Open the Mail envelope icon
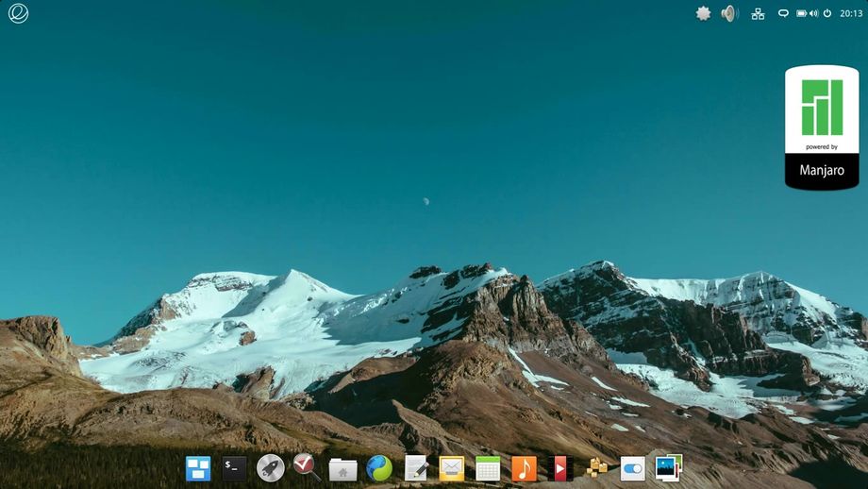868x489 pixels. pyautogui.click(x=452, y=469)
